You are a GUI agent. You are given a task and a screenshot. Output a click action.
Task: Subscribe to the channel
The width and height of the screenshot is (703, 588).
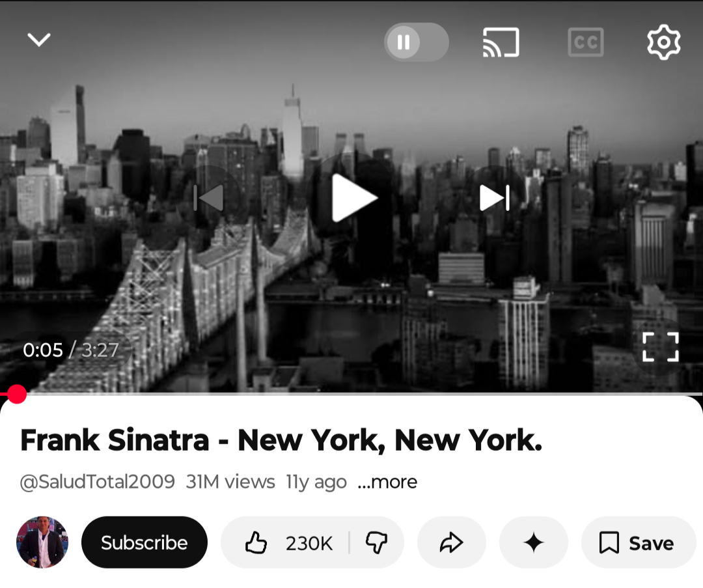click(145, 542)
